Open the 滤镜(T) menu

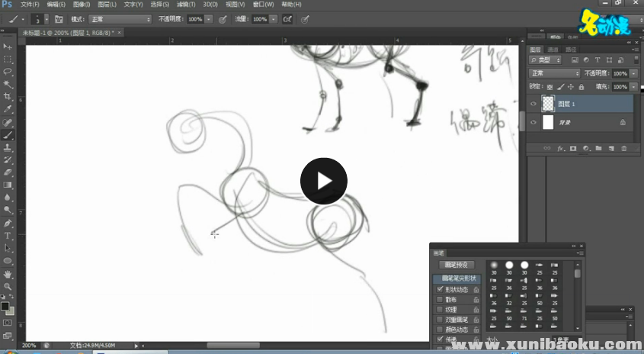(182, 5)
